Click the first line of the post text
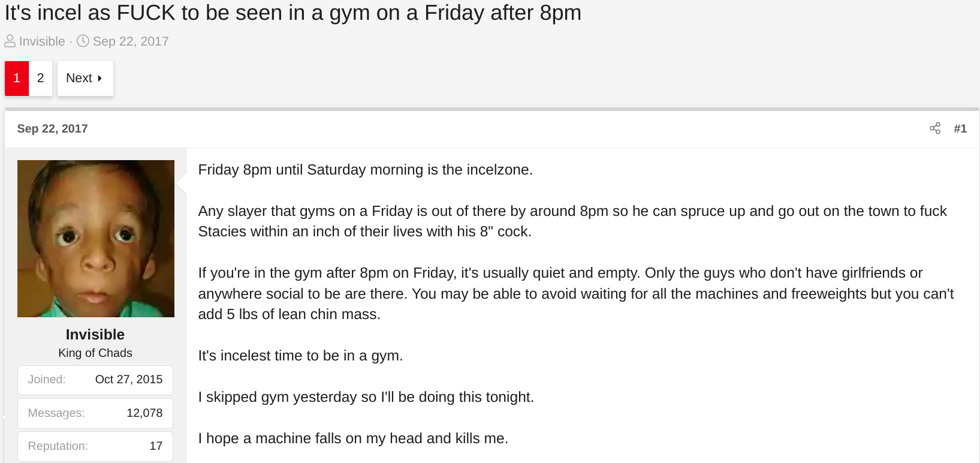The image size is (980, 463). click(x=366, y=170)
